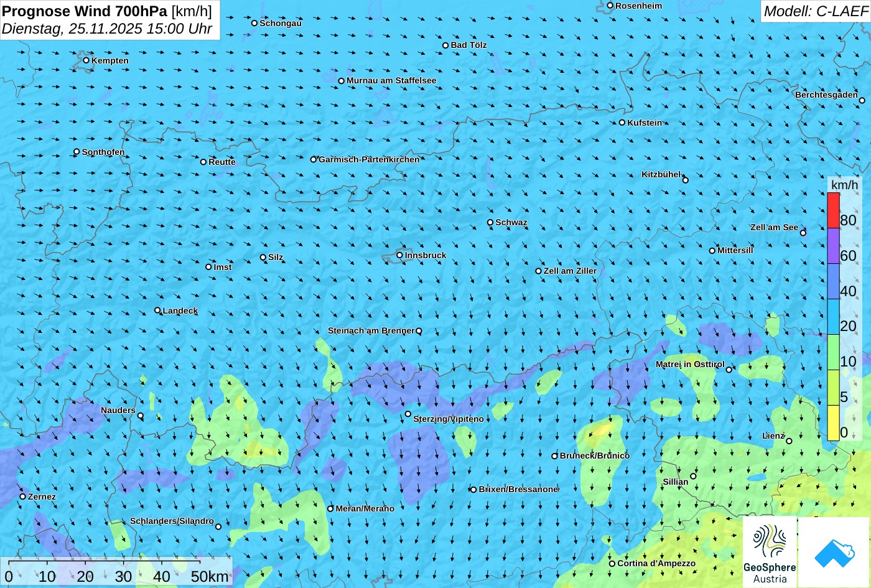Click the Innsbruck city marker

pyautogui.click(x=400, y=255)
